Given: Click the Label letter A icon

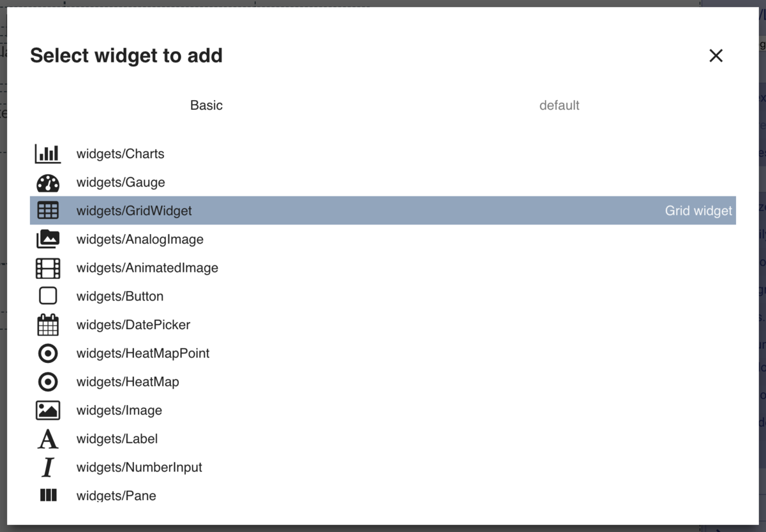Looking at the screenshot, I should coord(48,439).
